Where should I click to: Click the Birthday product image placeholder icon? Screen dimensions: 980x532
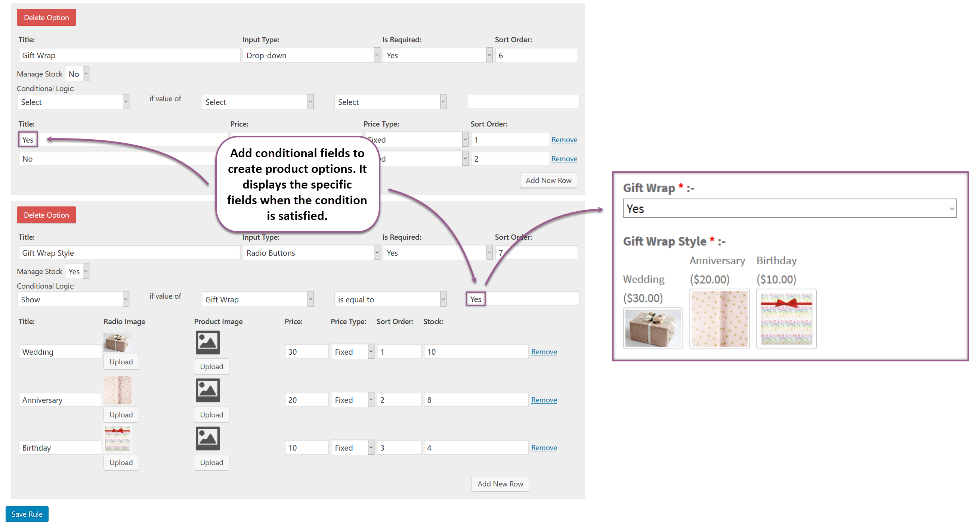coord(208,438)
